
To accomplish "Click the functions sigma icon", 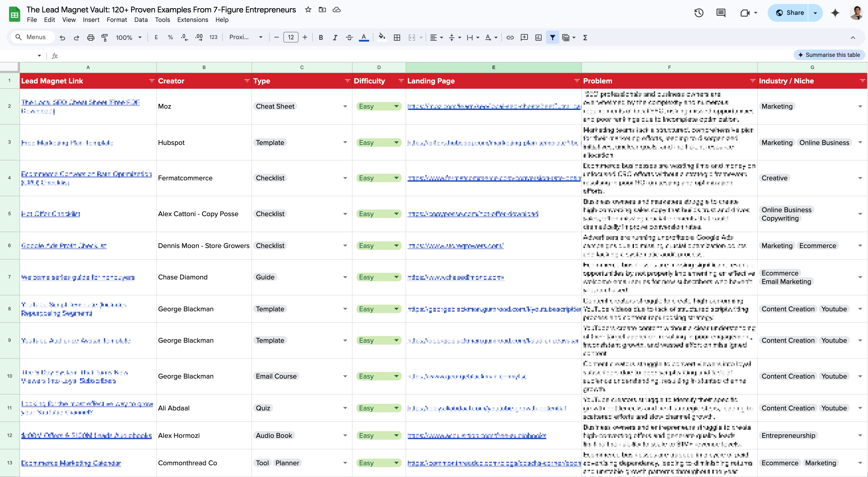I will click(x=585, y=37).
